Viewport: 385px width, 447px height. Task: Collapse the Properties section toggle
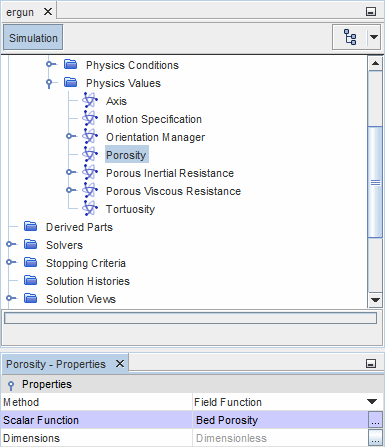click(11, 385)
